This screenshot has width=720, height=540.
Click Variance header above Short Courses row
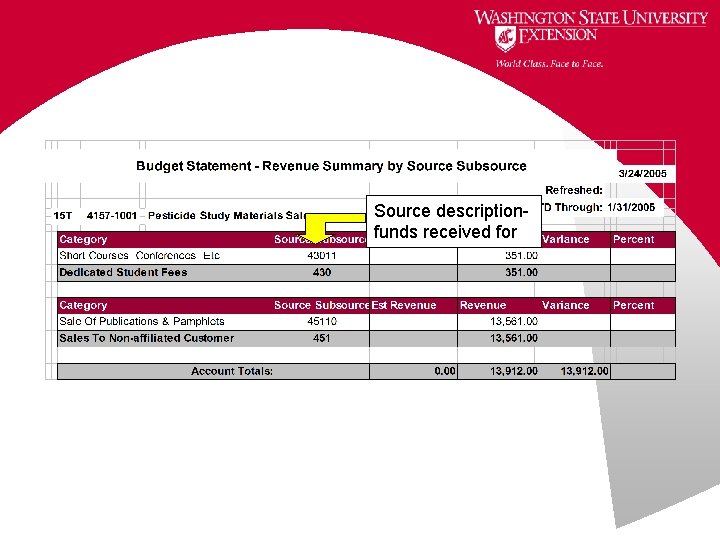click(x=565, y=239)
